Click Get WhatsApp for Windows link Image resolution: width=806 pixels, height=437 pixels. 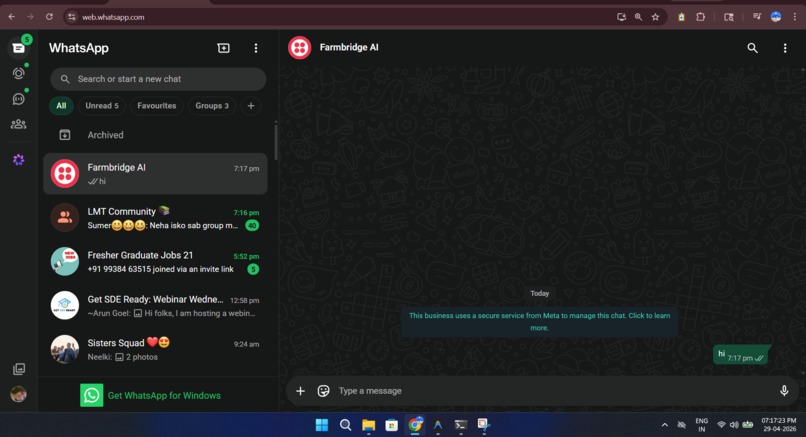pyautogui.click(x=164, y=395)
